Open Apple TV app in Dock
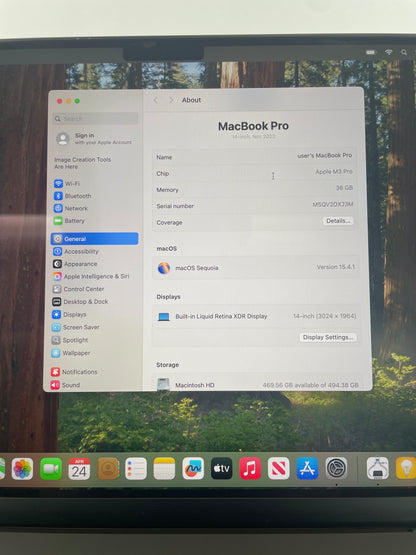Image resolution: width=416 pixels, height=555 pixels. [222, 468]
